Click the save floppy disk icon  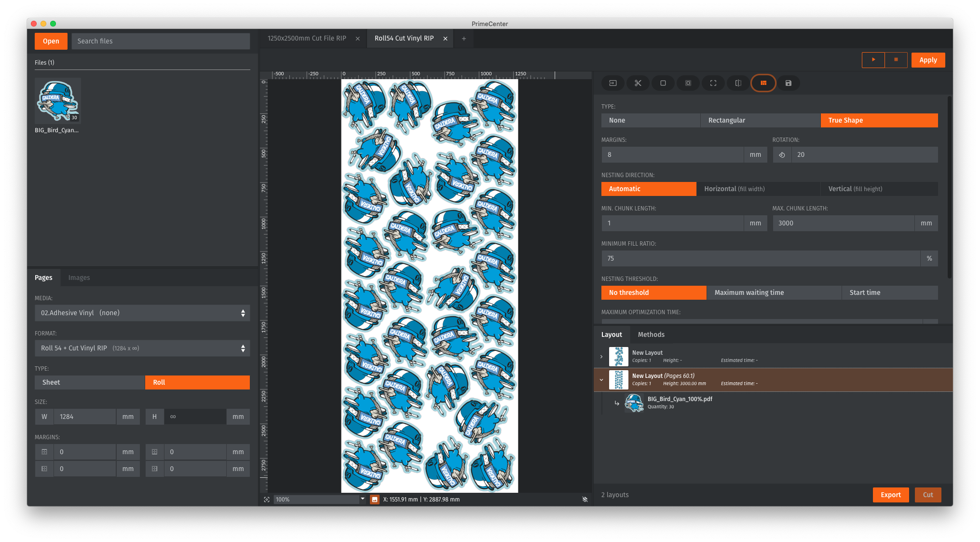point(788,83)
